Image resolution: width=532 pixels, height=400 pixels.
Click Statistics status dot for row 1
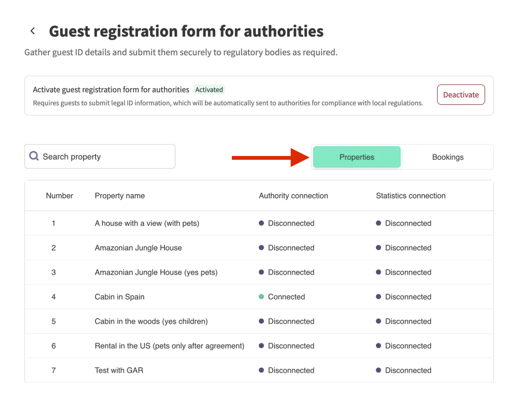point(378,223)
